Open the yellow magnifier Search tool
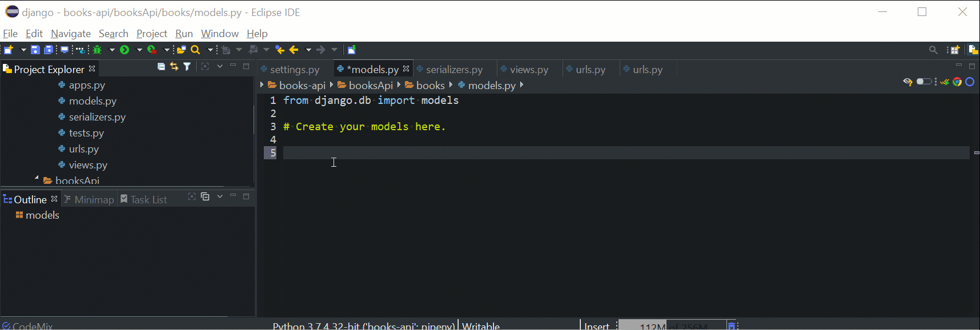This screenshot has width=980, height=330. (x=195, y=50)
